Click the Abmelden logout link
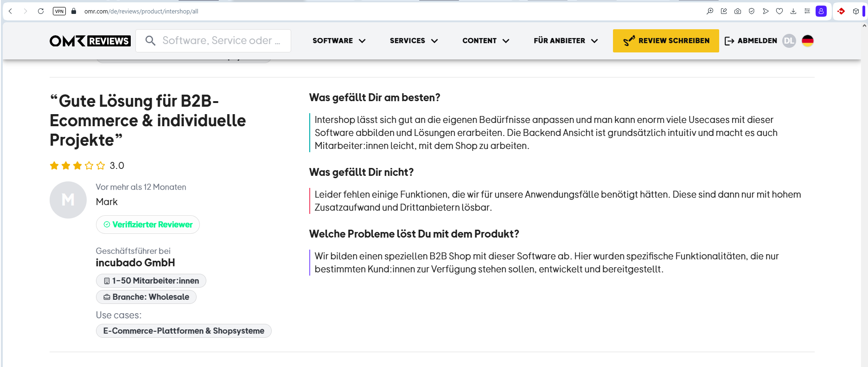Image resolution: width=868 pixels, height=367 pixels. point(751,41)
